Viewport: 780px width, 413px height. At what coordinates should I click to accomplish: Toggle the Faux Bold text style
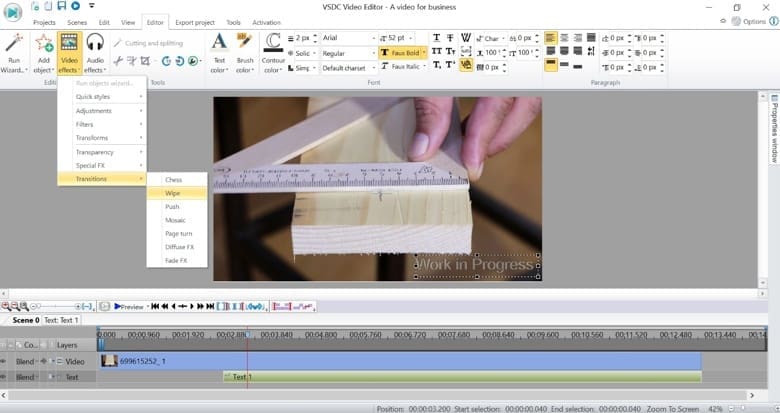(x=403, y=52)
